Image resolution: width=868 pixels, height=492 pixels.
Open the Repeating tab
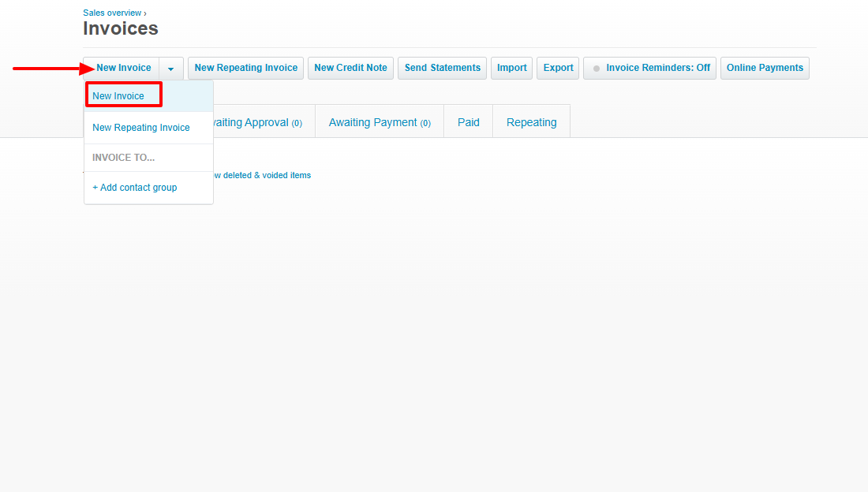[531, 121]
